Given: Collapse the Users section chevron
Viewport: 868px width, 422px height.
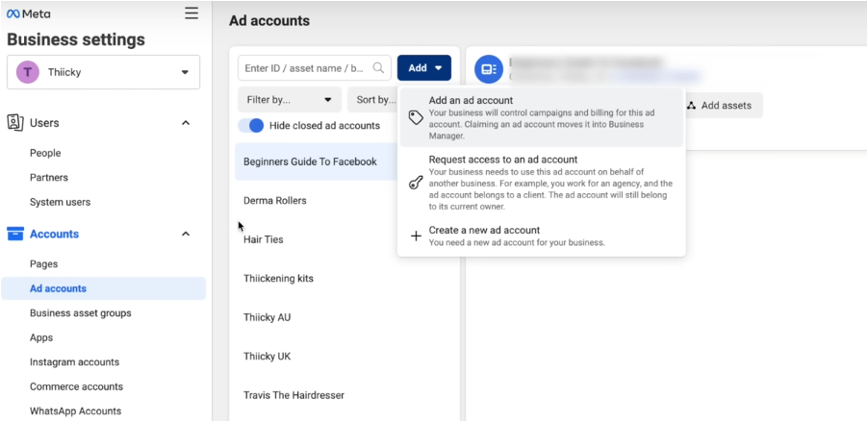Looking at the screenshot, I should (186, 123).
